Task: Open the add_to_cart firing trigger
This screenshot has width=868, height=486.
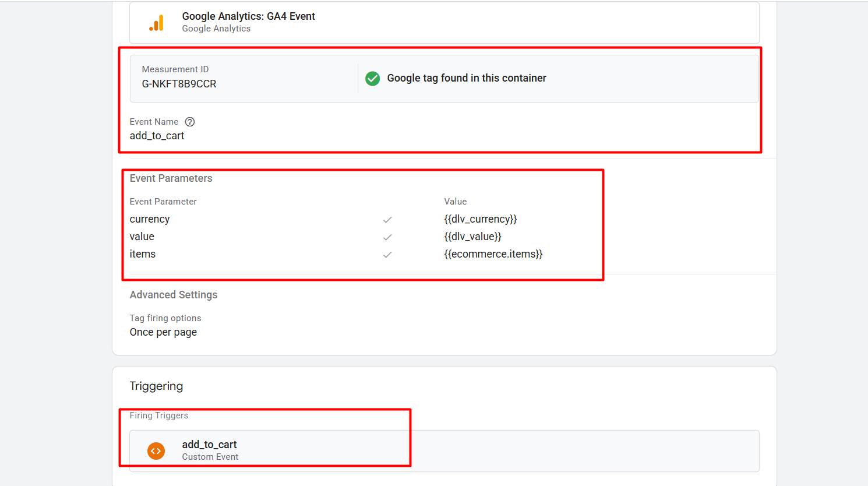Action: 209,445
